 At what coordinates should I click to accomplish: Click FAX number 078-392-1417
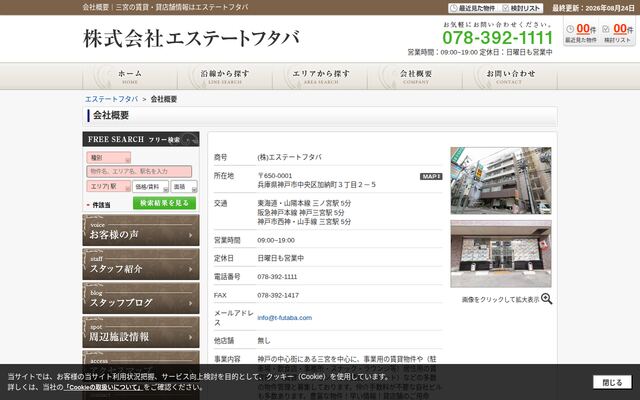[278, 295]
